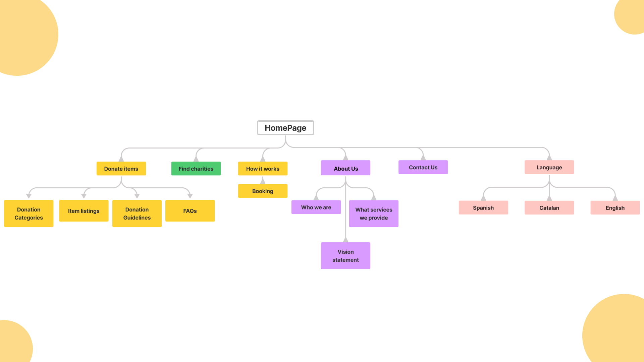The image size is (644, 362).
Task: Expand the Language branch
Action: click(549, 167)
